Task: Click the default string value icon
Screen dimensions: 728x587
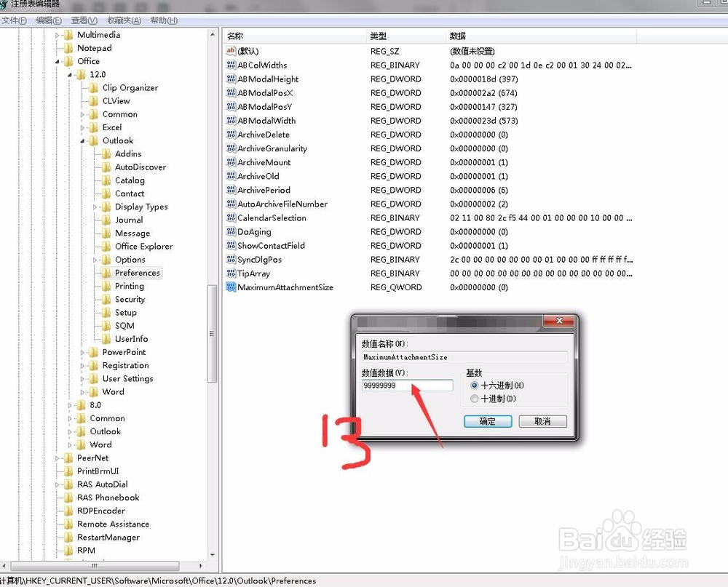Action: click(232, 51)
